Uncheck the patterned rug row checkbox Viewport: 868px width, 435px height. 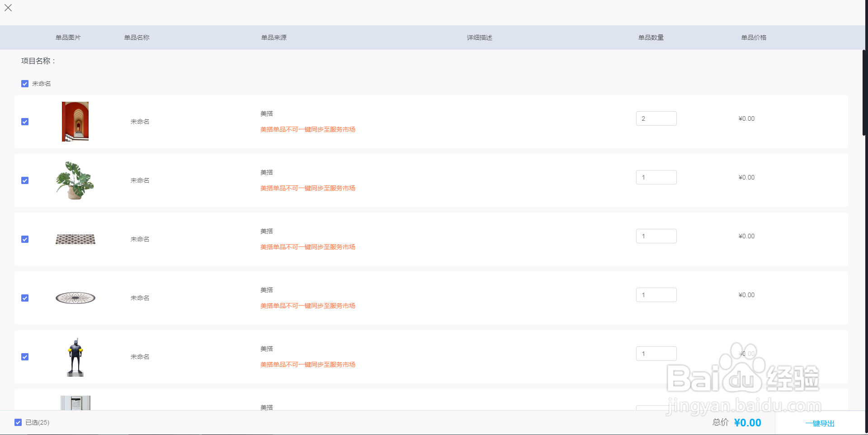pos(25,239)
